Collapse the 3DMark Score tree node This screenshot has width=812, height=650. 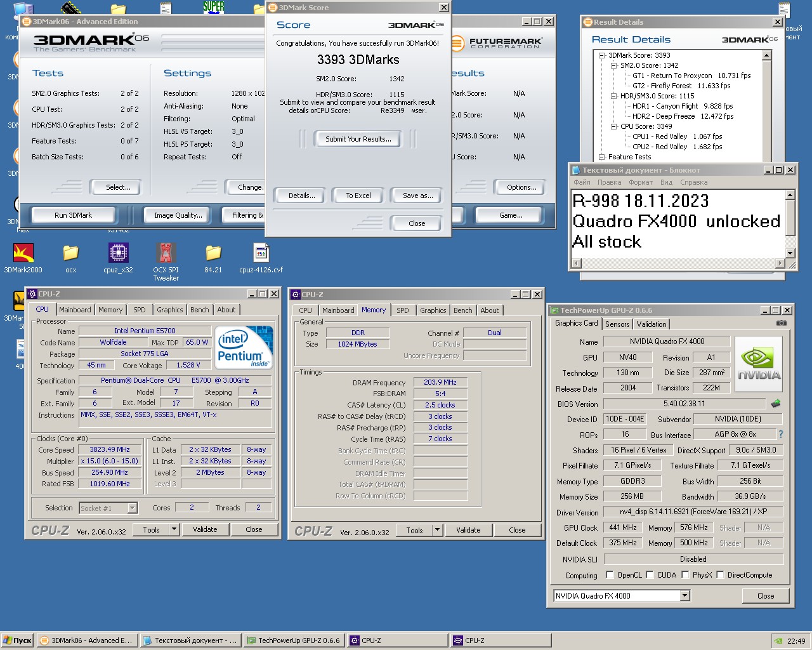[601, 55]
